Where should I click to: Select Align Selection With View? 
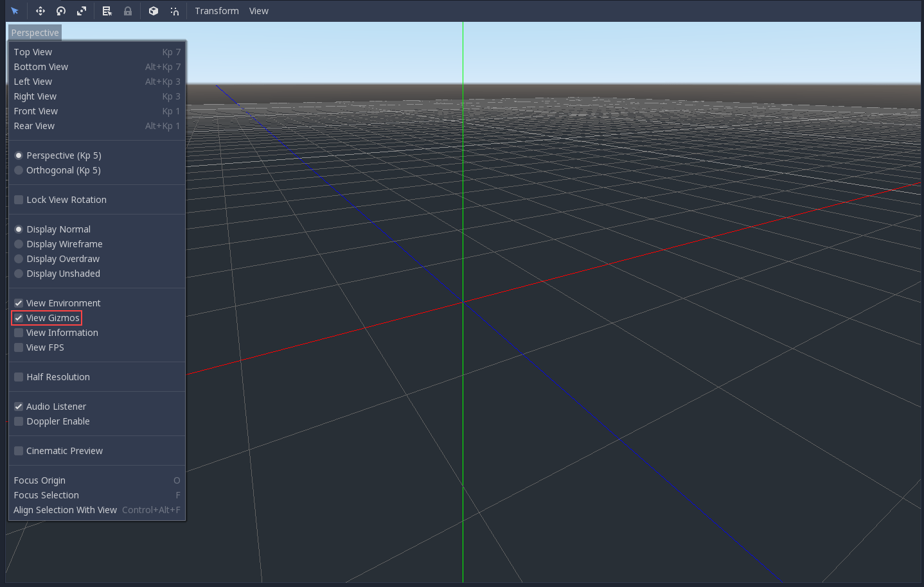[65, 509]
